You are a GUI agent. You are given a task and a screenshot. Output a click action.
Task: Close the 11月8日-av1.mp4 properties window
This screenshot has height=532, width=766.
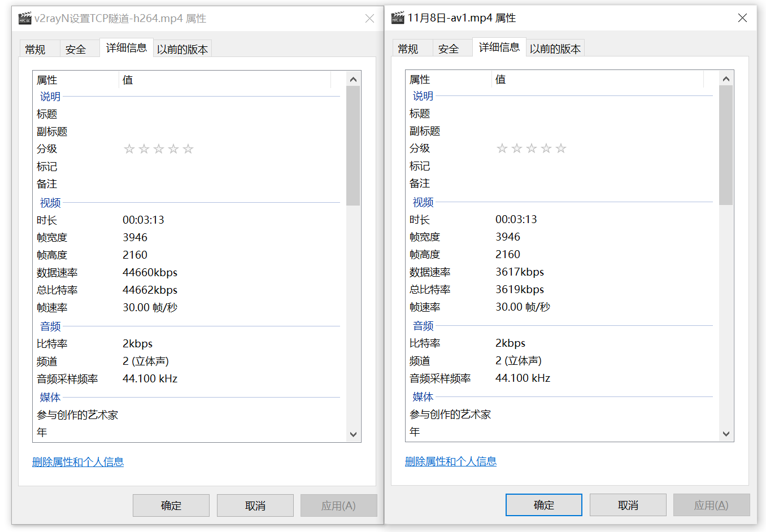[742, 18]
